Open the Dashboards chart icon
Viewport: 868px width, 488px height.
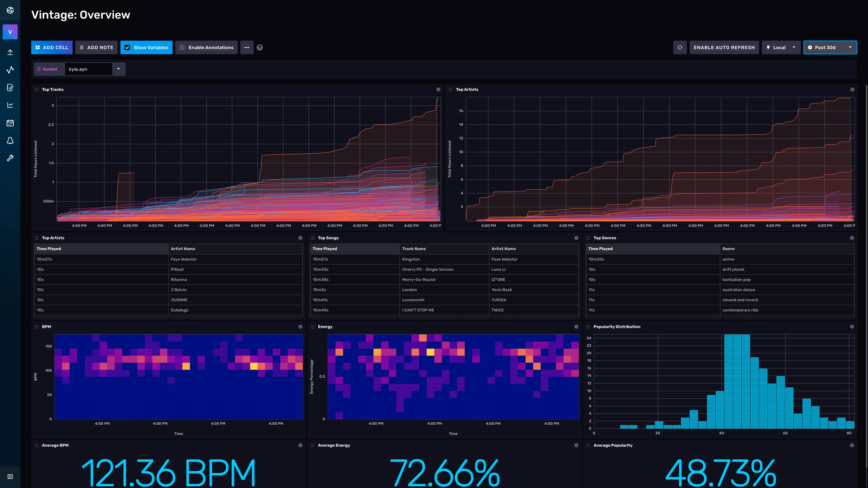[10, 105]
